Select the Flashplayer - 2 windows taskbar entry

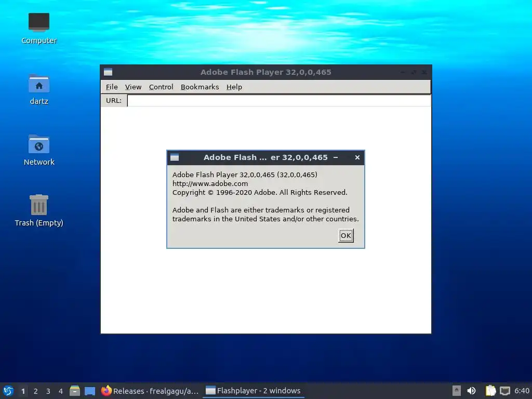[253, 391]
